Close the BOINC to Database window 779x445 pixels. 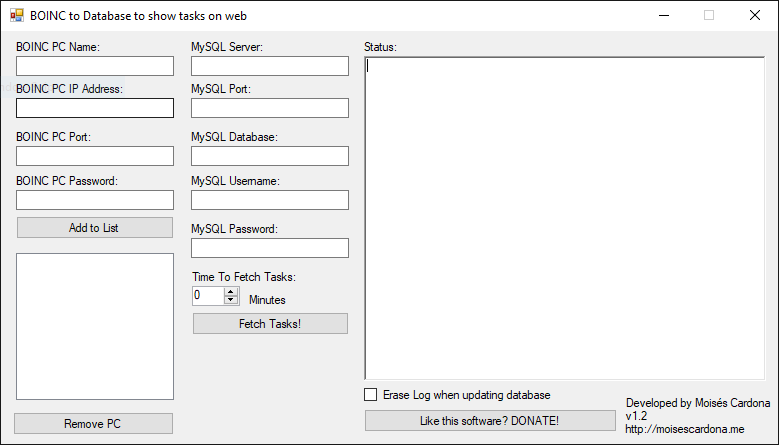(755, 15)
